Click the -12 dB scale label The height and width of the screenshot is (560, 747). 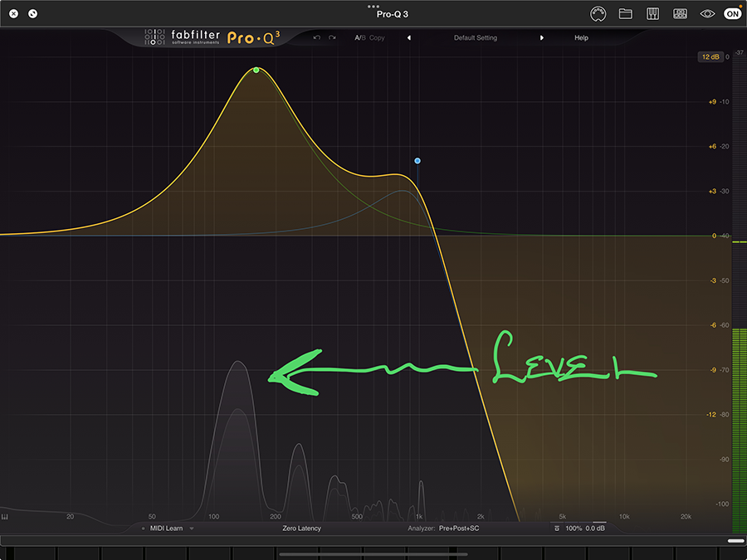click(711, 415)
